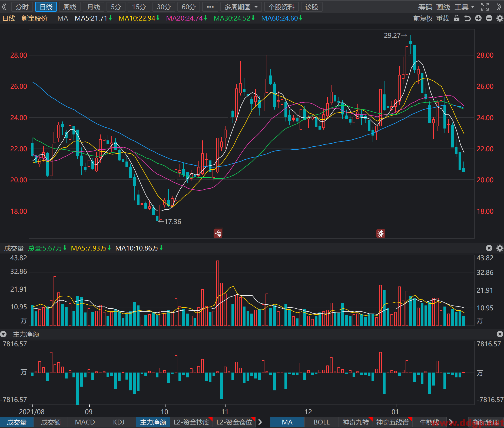Undo chart change with return arrow icon

coord(467,18)
